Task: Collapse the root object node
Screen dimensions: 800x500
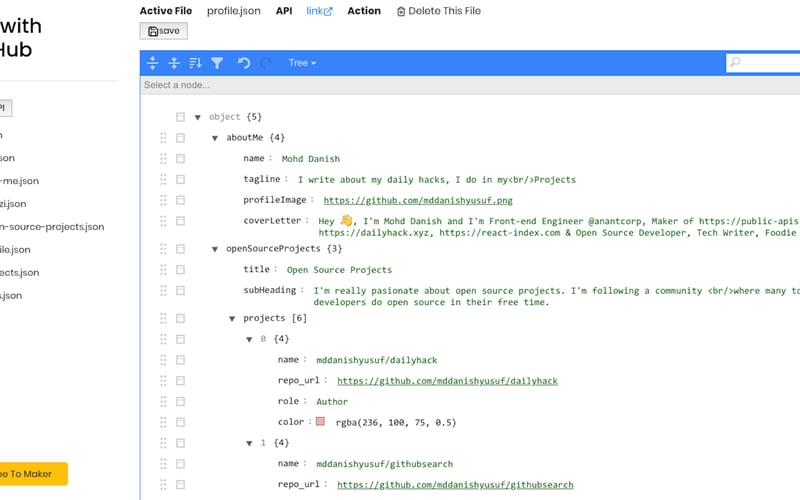Action: tap(197, 117)
